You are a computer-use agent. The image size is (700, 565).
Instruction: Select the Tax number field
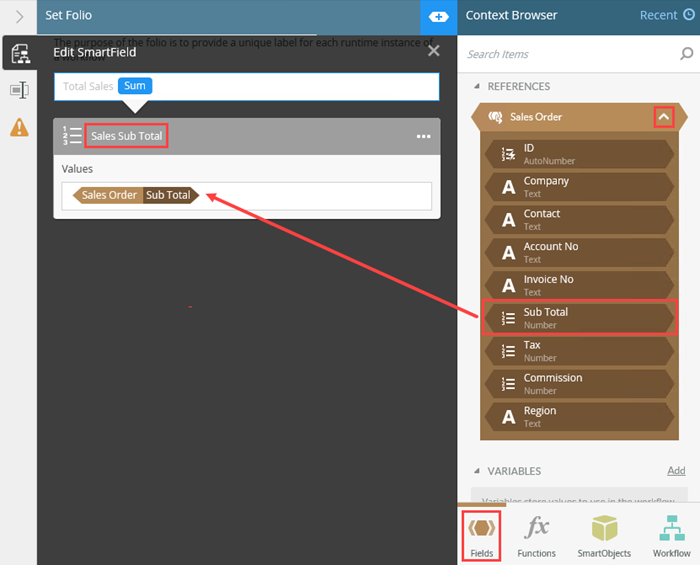point(579,351)
